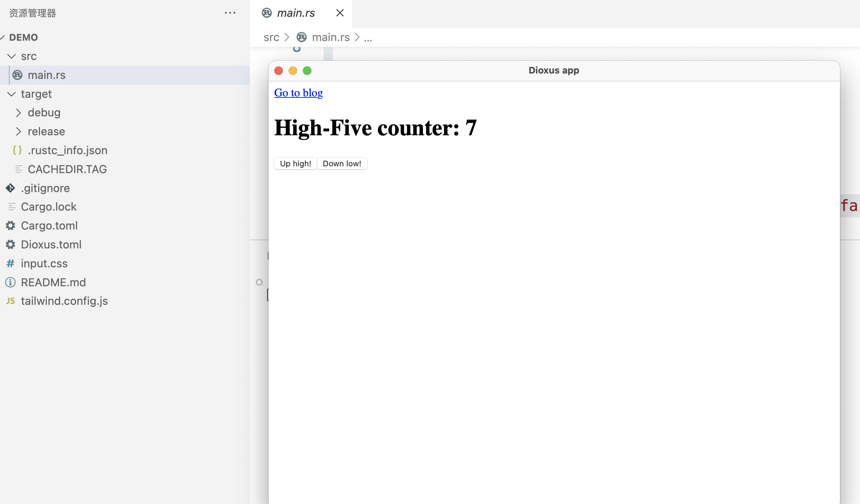Follow the Go to blog link
Viewport: 860px width, 504px height.
point(299,93)
